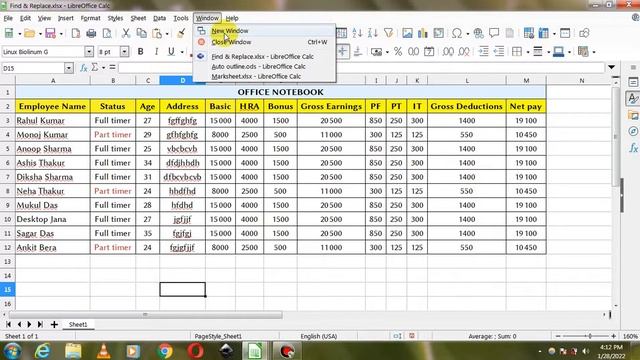Screen dimensions: 640x360
Task: Open the font size dropdown
Action: (x=124, y=52)
